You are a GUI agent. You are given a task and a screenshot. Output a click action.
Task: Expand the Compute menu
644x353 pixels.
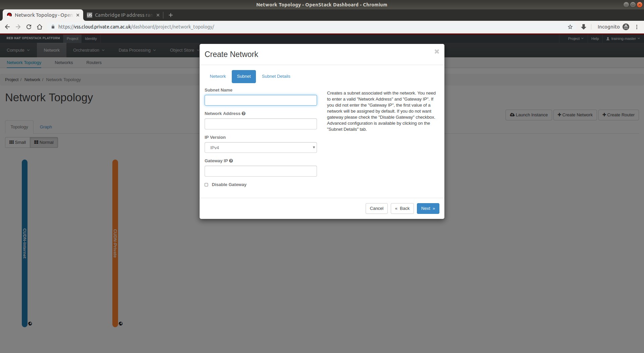point(18,50)
